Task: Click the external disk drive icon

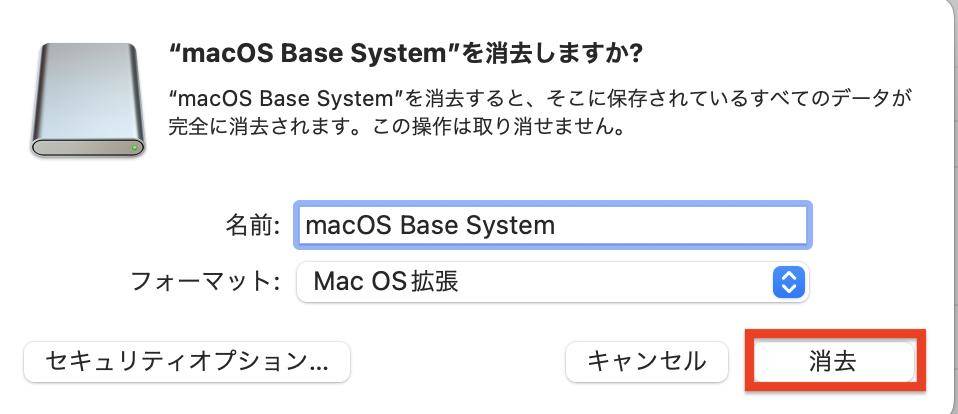Action: [88, 100]
